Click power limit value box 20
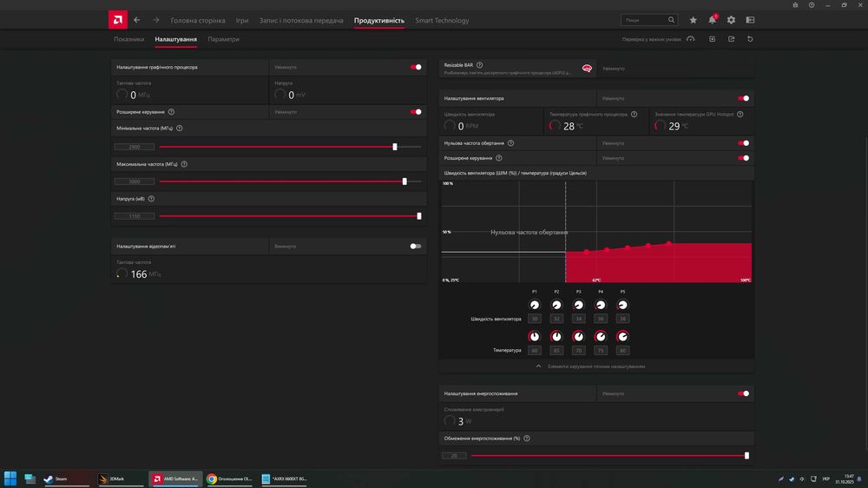 pos(454,455)
